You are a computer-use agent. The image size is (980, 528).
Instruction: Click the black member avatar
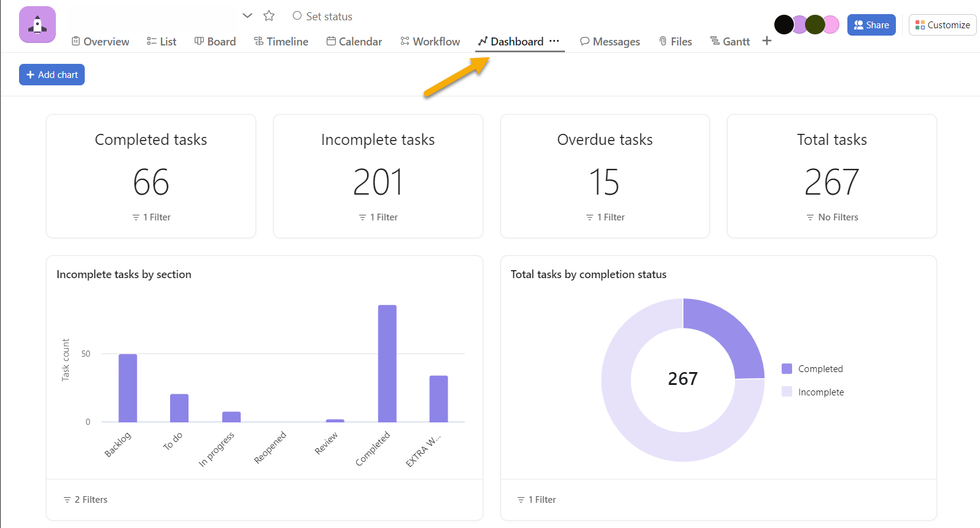[x=784, y=25]
